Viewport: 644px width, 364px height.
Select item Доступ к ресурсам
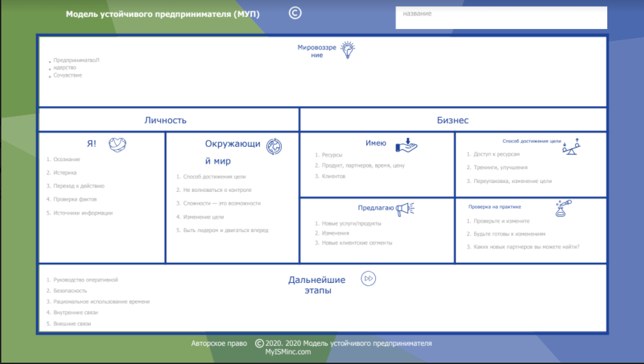pos(496,155)
